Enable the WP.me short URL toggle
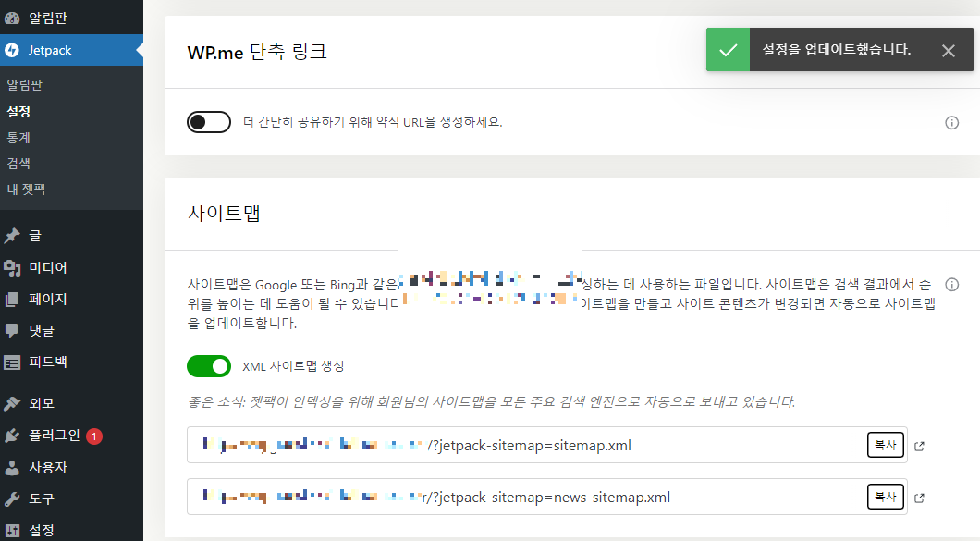The image size is (980, 541). tap(209, 122)
